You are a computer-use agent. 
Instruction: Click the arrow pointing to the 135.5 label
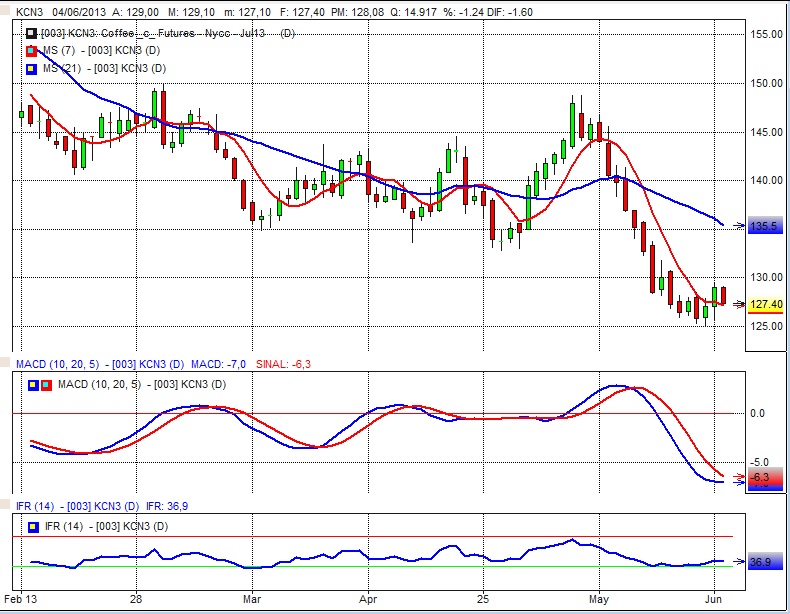tap(739, 226)
